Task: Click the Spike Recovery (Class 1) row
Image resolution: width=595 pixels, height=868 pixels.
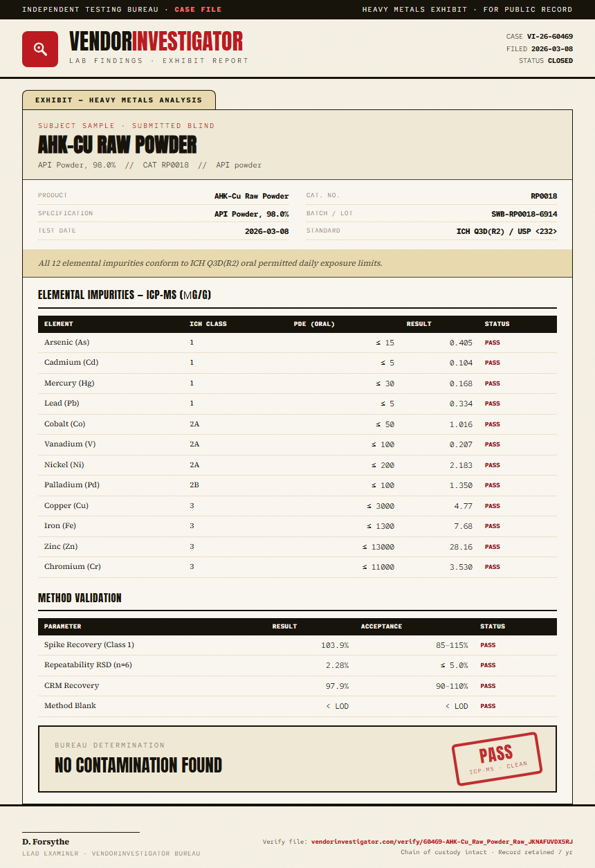Action: pyautogui.click(x=297, y=645)
